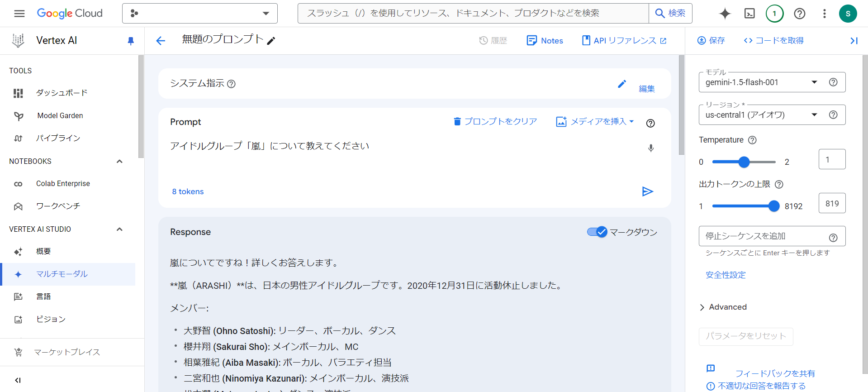
Task: Open the safety settings link
Action: coord(726,275)
